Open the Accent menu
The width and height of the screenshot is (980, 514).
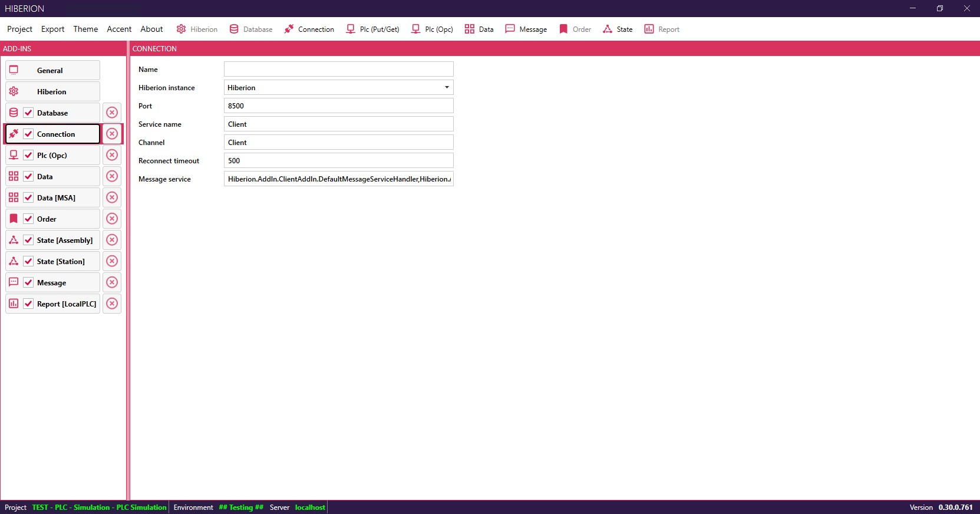(x=119, y=29)
